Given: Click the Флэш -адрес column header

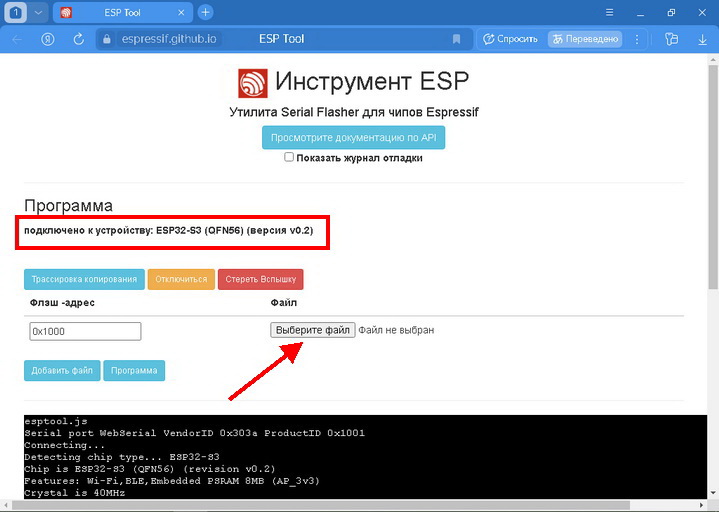Looking at the screenshot, I should 62,303.
